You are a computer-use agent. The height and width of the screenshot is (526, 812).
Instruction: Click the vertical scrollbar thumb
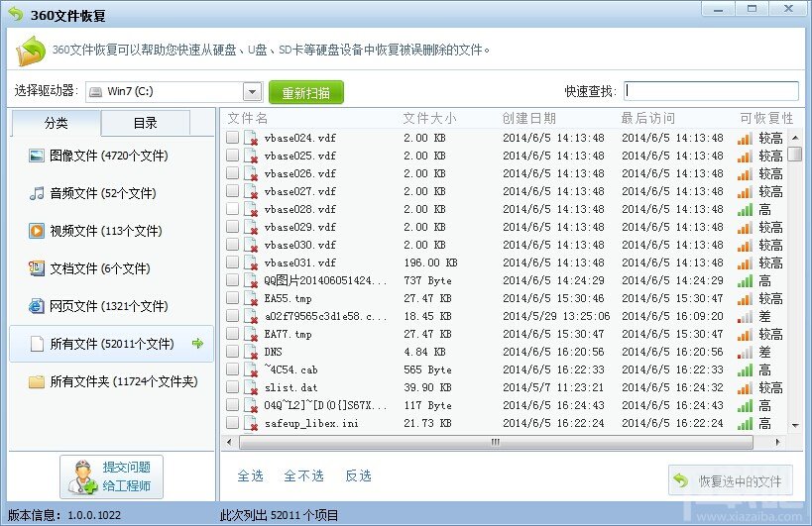pyautogui.click(x=794, y=155)
